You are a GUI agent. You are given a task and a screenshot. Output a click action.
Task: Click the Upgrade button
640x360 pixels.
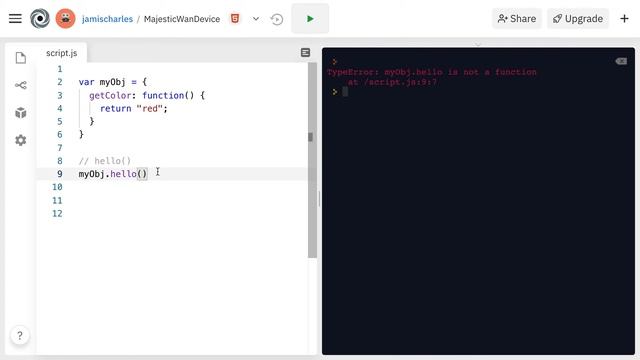point(578,18)
